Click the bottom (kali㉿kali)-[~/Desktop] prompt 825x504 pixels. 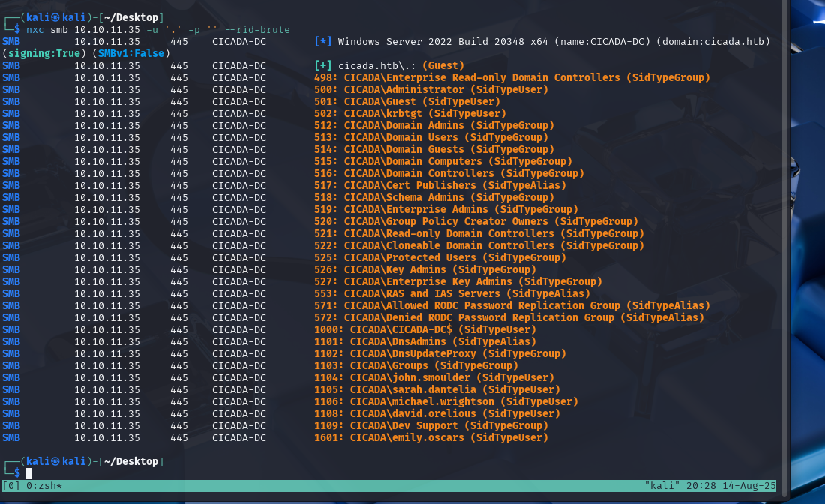point(91,461)
